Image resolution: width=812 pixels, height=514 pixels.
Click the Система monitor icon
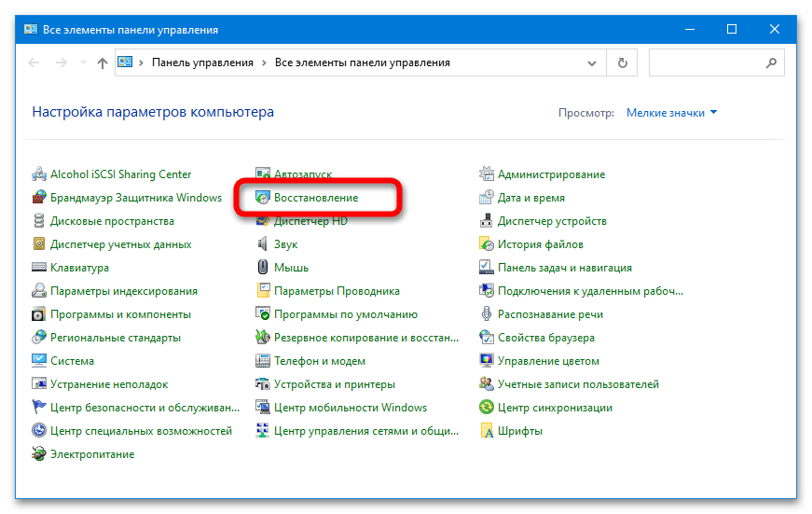coord(39,361)
